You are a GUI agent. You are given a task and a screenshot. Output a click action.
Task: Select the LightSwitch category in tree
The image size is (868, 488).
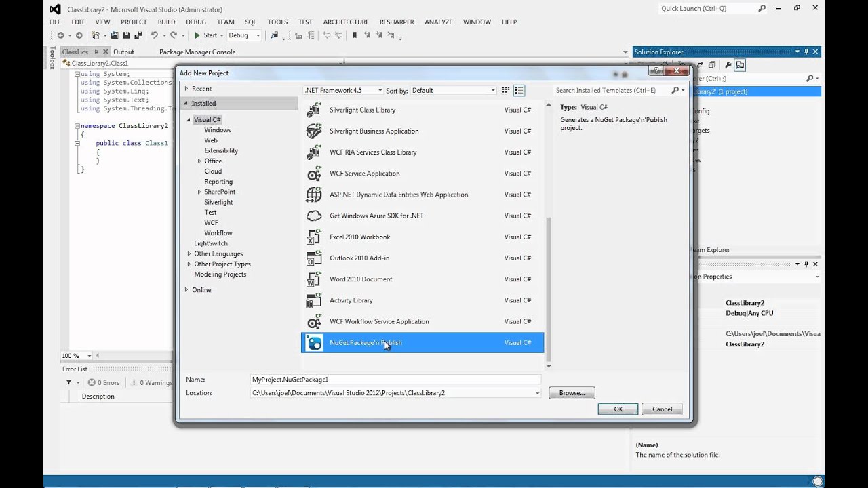(211, 243)
